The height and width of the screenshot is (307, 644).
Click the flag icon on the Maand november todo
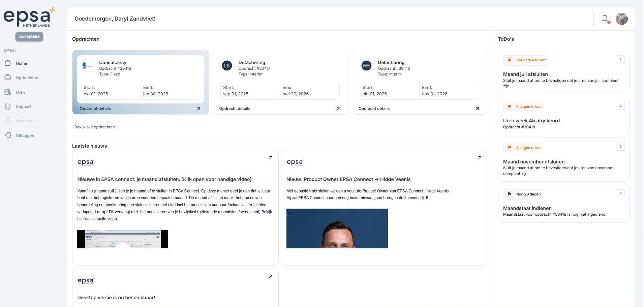[x=510, y=148]
